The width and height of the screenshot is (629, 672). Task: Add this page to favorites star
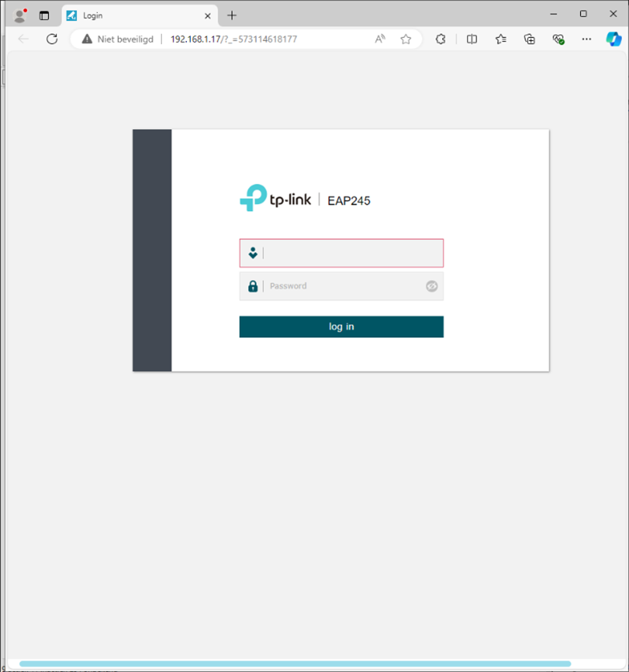pos(405,39)
